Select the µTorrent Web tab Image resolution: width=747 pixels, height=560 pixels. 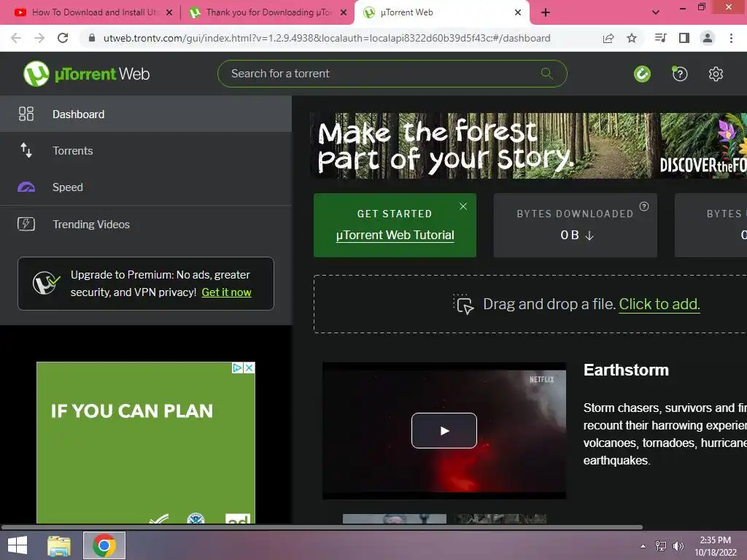[441, 12]
